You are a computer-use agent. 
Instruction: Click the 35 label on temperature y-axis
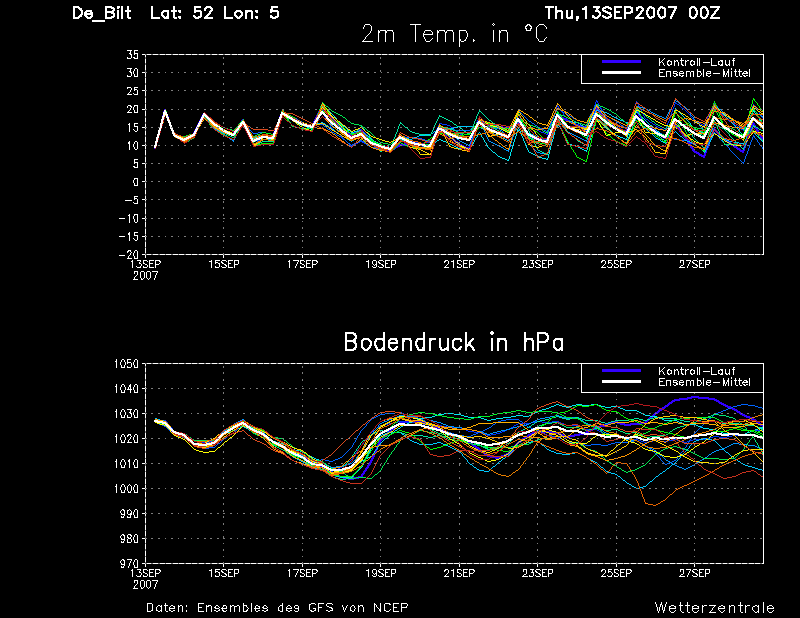132,55
